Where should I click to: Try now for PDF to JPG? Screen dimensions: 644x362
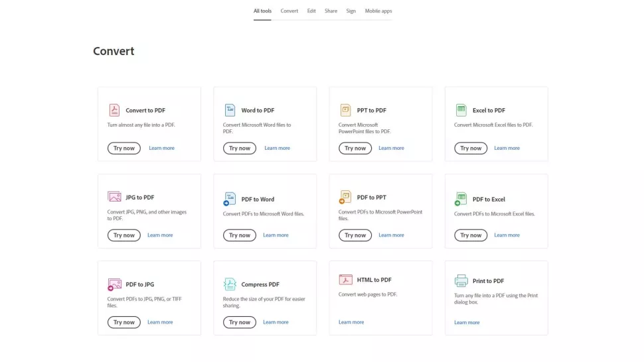coord(124,322)
